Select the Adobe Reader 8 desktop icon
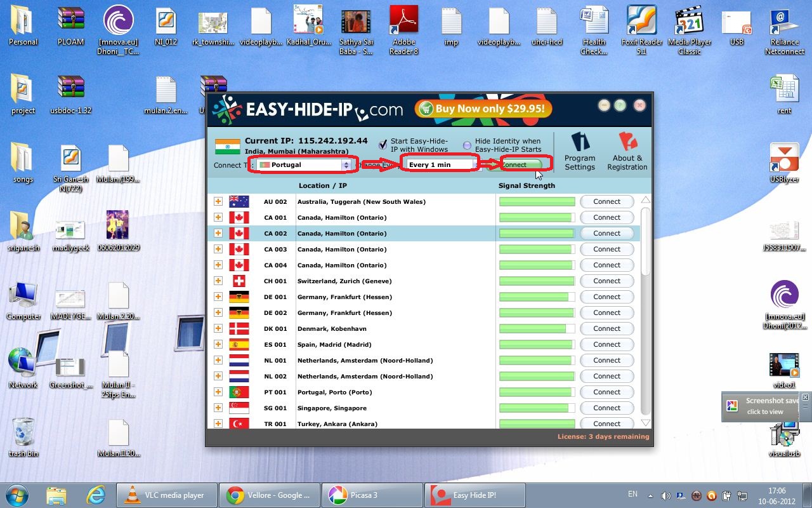Screen dimensions: 812x508 pos(404,30)
